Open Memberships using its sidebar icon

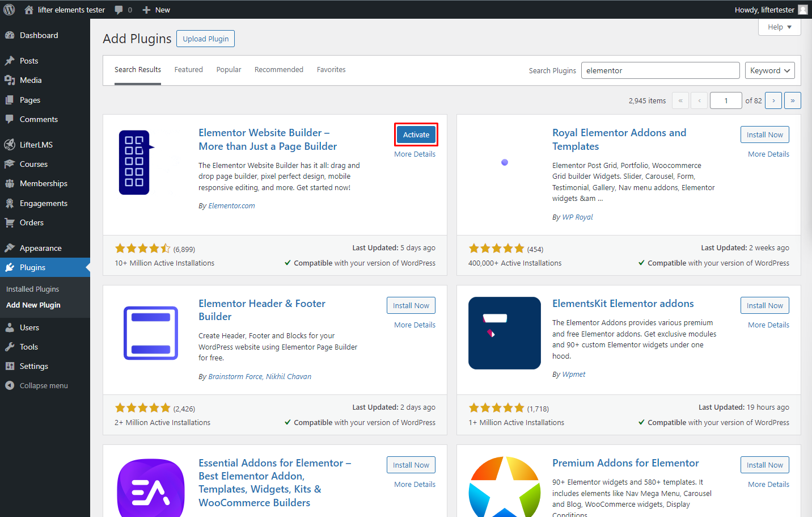11,183
